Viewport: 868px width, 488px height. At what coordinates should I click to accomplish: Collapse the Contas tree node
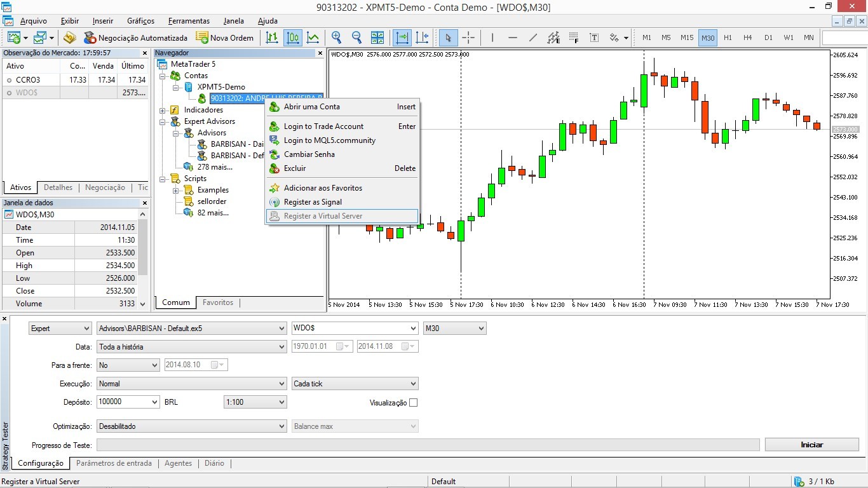162,76
